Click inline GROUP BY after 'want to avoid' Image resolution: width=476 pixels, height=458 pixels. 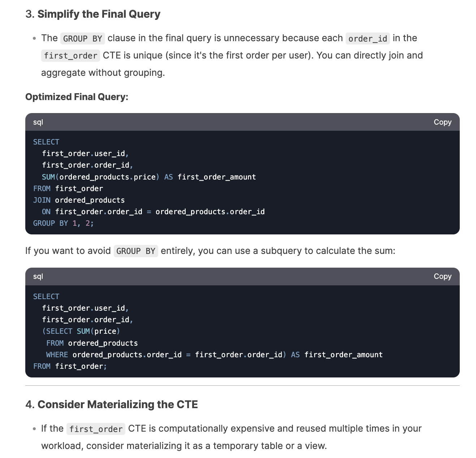(x=135, y=251)
